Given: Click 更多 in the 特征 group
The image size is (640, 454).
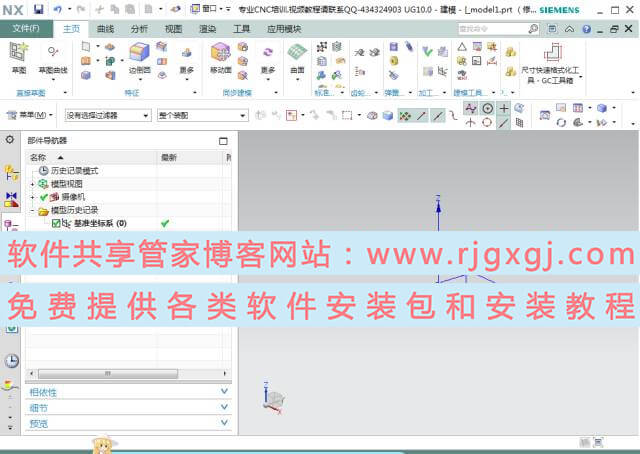Looking at the screenshot, I should [187, 62].
